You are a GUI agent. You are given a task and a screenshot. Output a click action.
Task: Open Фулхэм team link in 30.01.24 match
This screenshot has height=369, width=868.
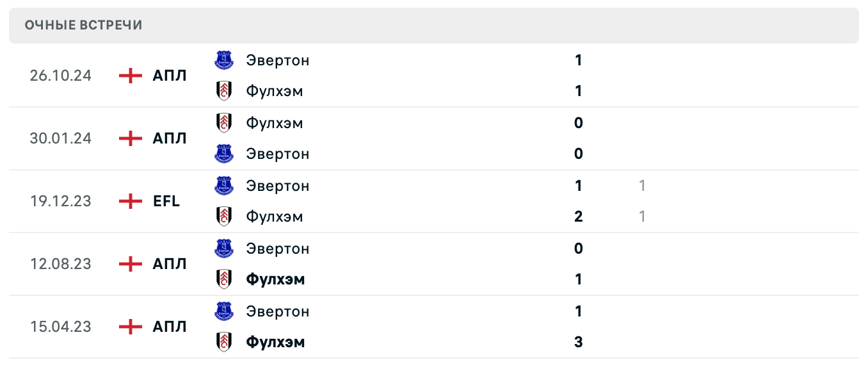tap(275, 122)
